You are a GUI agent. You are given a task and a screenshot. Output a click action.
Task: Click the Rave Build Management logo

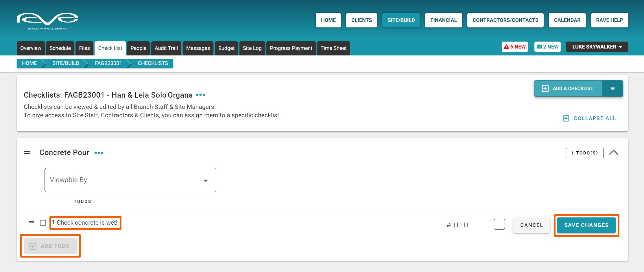[x=47, y=21]
